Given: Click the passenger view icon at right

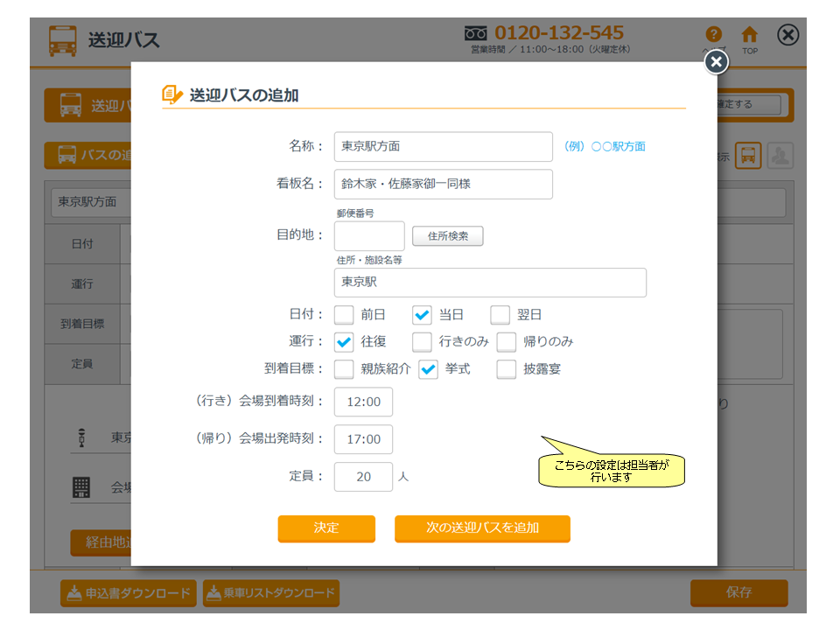Looking at the screenshot, I should 779,156.
